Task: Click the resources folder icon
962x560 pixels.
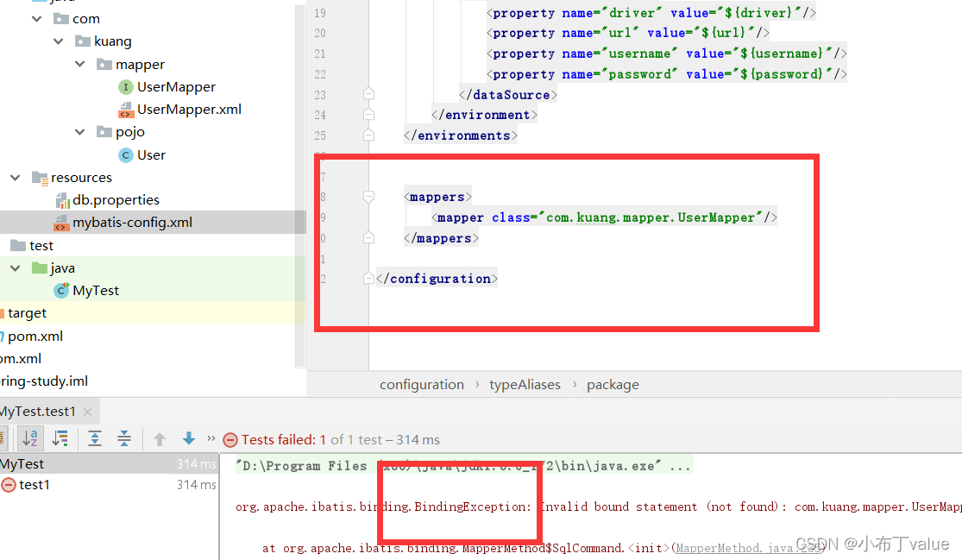Action: tap(40, 178)
